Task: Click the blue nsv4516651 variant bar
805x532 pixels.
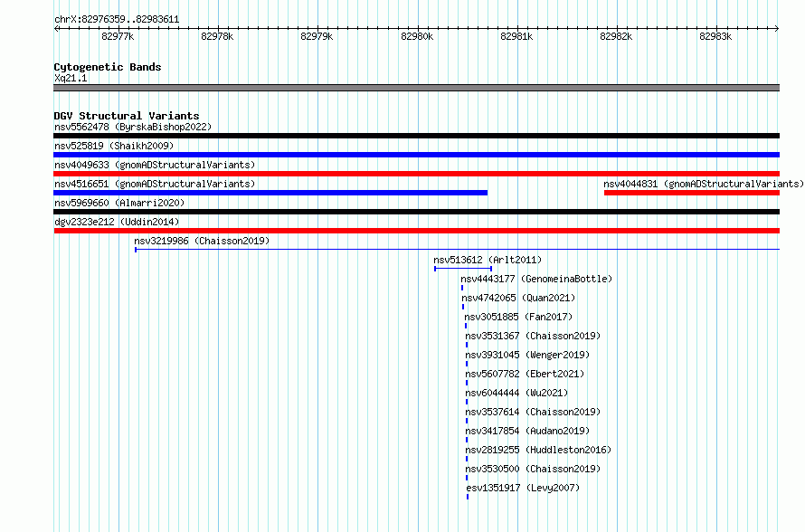Action: (x=270, y=193)
